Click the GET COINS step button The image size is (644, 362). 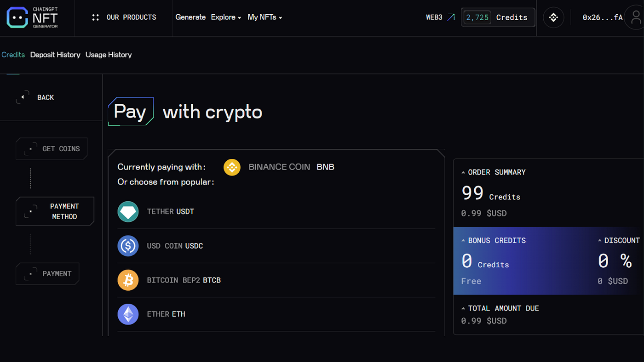pyautogui.click(x=52, y=149)
